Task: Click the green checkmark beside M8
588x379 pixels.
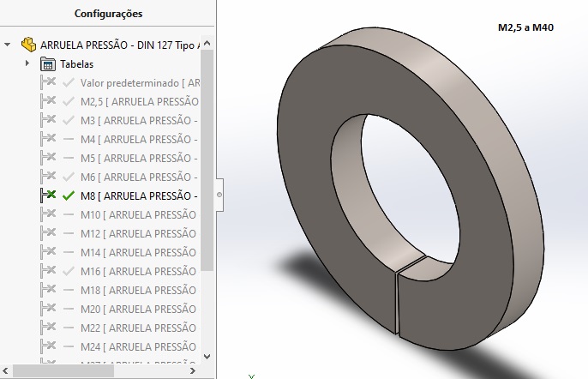Action: tap(69, 196)
